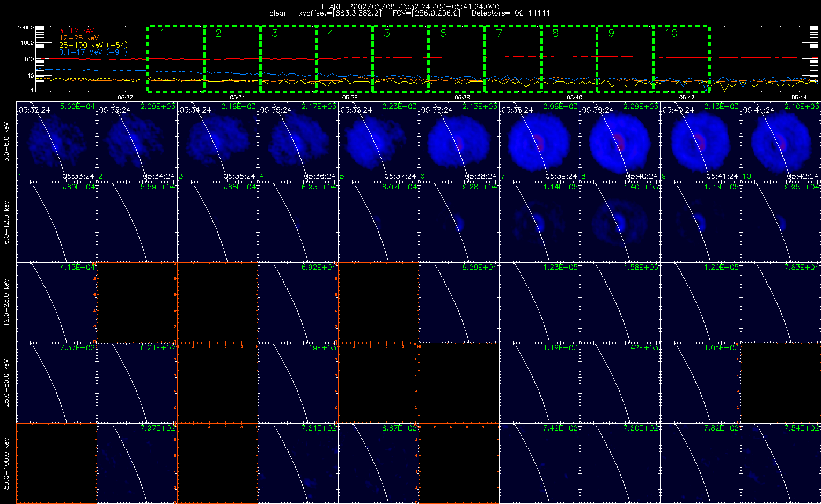Select interval 3 on the light curve
The image size is (821, 504).
(288, 58)
